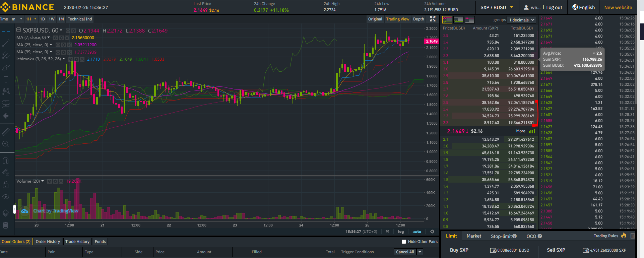This screenshot has height=258, width=644.
Task: Toggle percent scale mode
Action: click(388, 232)
